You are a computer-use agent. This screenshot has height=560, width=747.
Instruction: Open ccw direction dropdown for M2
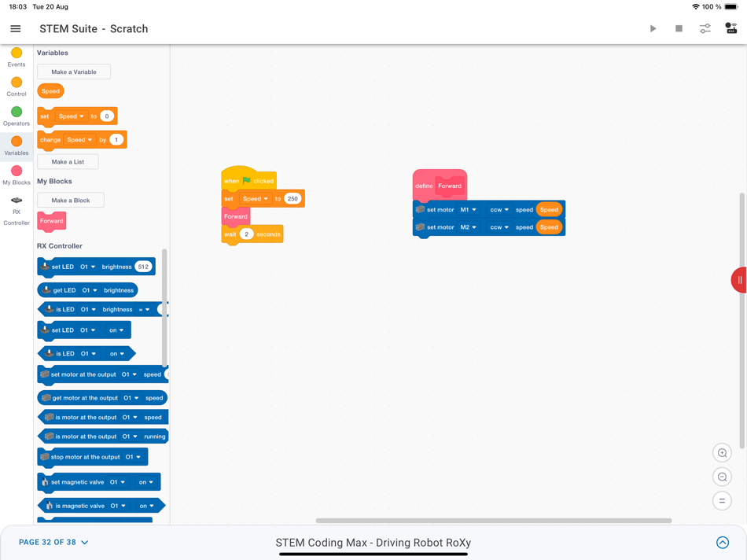coord(499,227)
